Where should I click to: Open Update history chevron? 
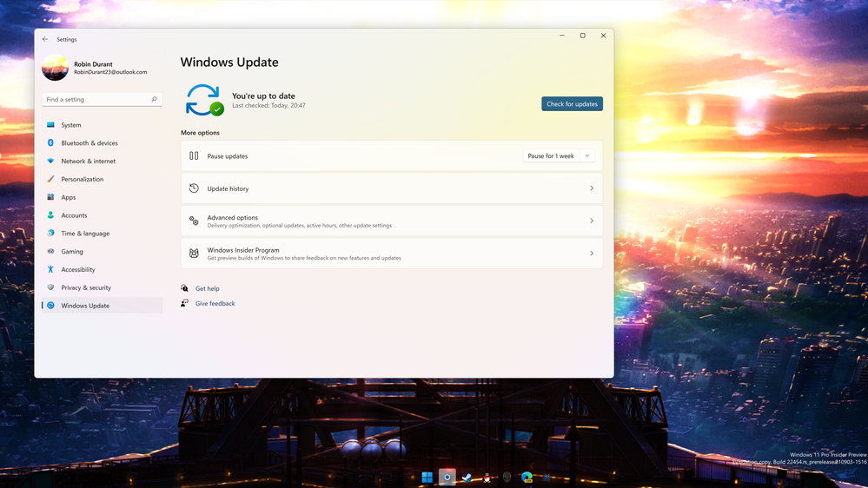(x=591, y=188)
